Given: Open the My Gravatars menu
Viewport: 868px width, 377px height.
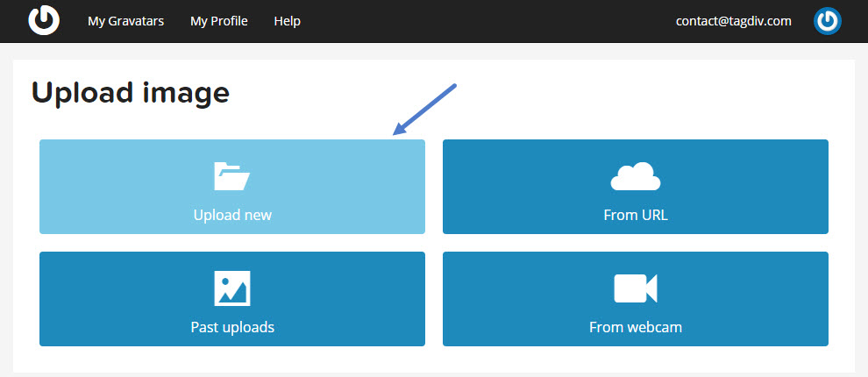Looking at the screenshot, I should pos(125,21).
